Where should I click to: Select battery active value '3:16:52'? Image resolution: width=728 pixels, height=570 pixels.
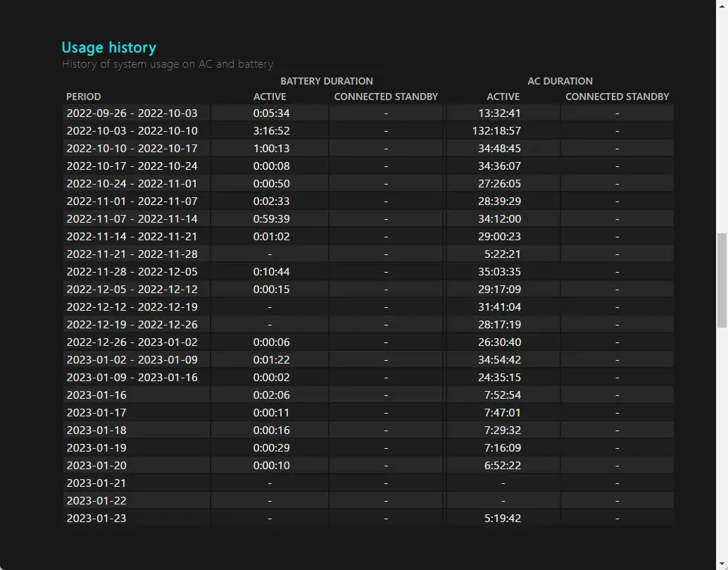[271, 131]
